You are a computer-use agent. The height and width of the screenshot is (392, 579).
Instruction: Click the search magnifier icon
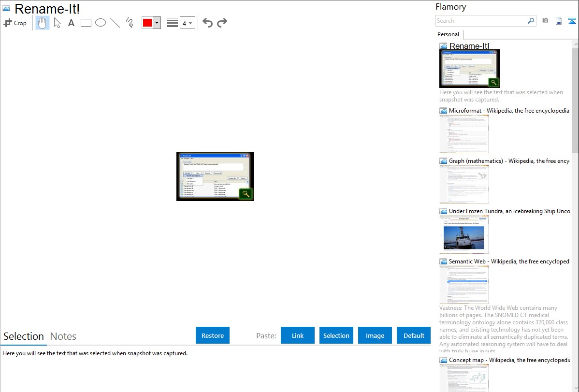pyautogui.click(x=531, y=21)
